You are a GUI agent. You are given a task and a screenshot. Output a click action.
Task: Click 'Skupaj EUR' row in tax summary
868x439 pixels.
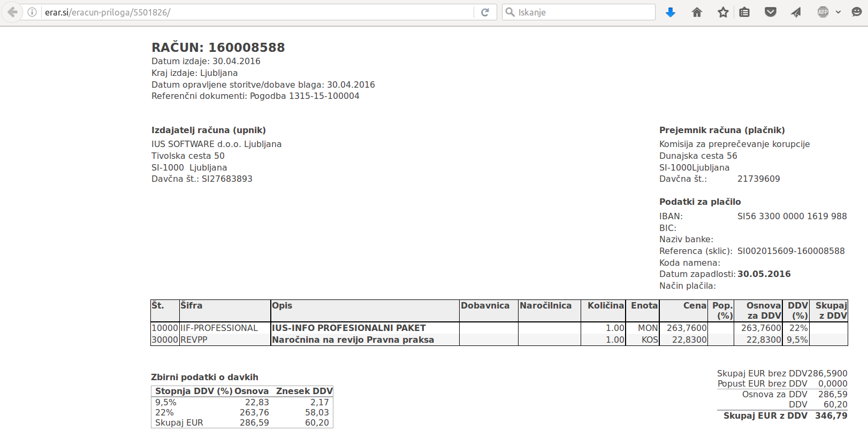click(x=242, y=422)
